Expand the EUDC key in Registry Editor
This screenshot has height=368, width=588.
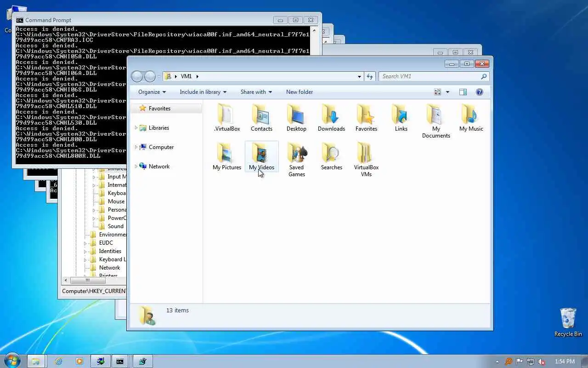(x=85, y=243)
